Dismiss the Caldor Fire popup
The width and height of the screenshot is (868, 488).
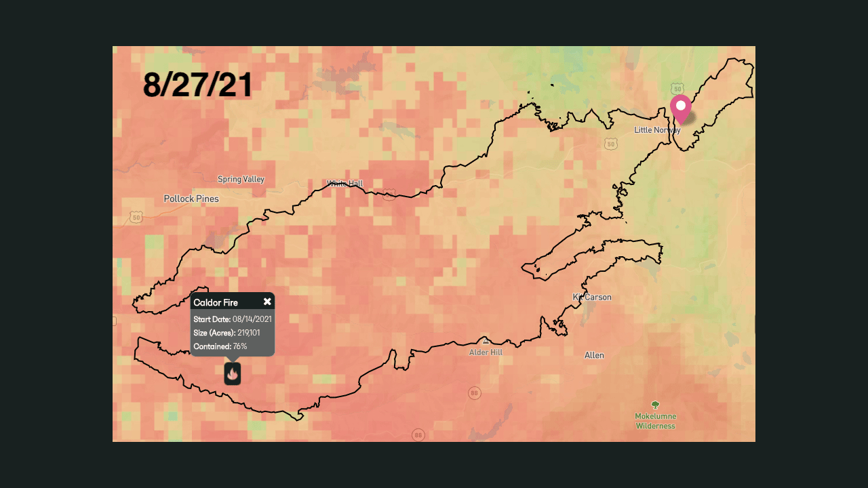pos(267,302)
